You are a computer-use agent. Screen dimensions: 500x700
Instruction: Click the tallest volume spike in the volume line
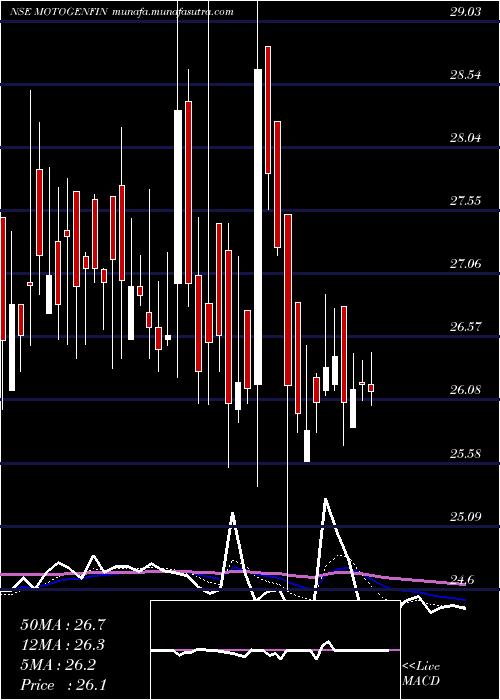[325, 499]
